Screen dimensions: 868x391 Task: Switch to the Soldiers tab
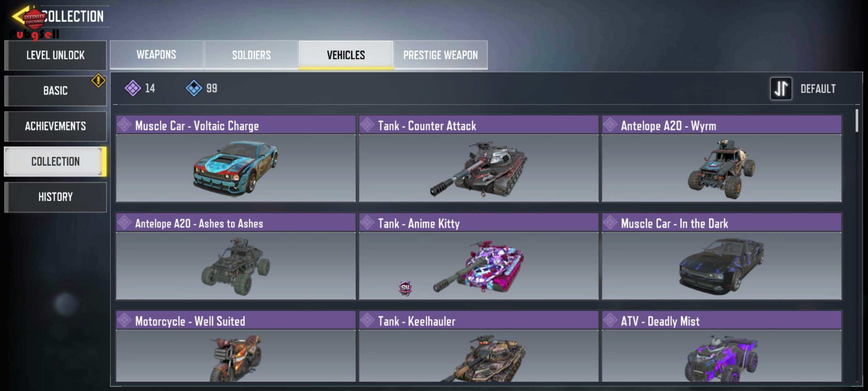[251, 55]
